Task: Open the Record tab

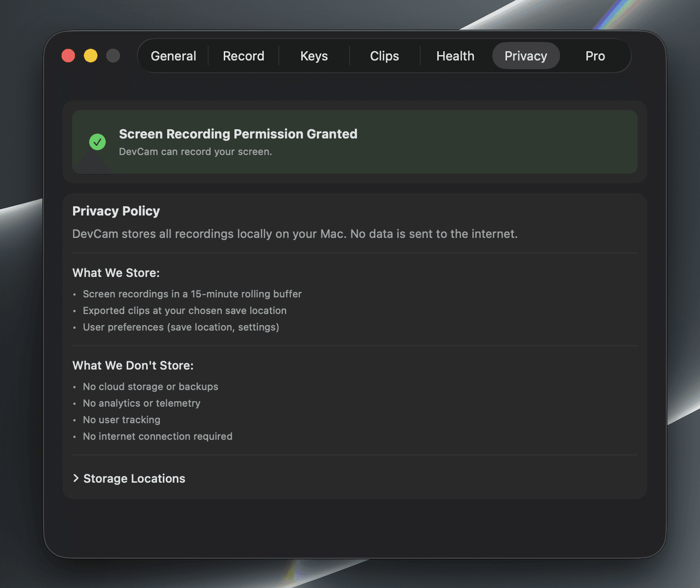Action: point(243,56)
